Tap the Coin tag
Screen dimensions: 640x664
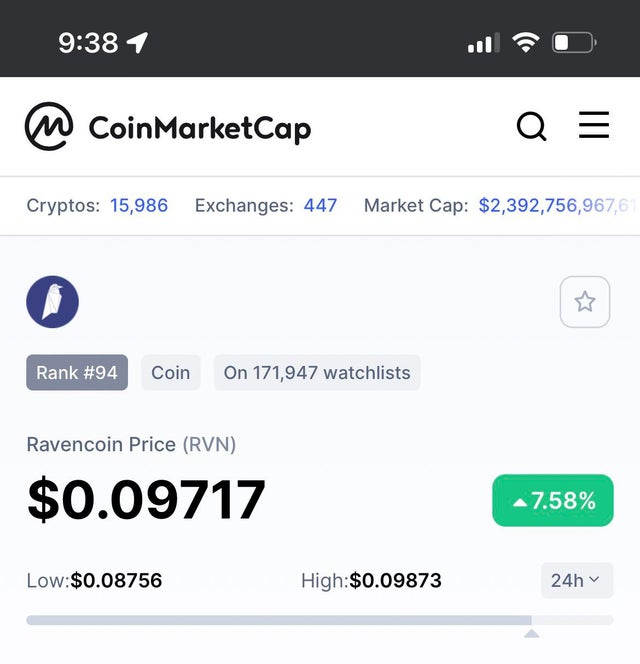[171, 373]
